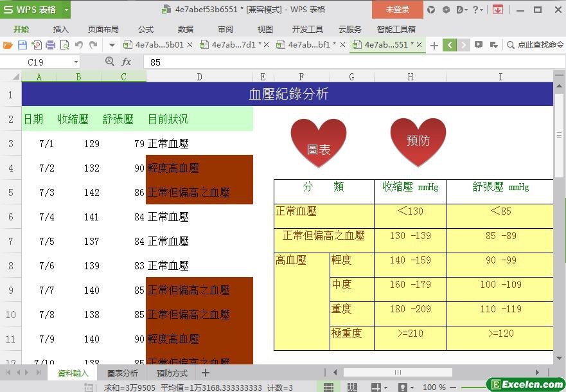This screenshot has width=566, height=392.
Task: Select the 血壓紀錄分析 title cell
Action: [287, 94]
